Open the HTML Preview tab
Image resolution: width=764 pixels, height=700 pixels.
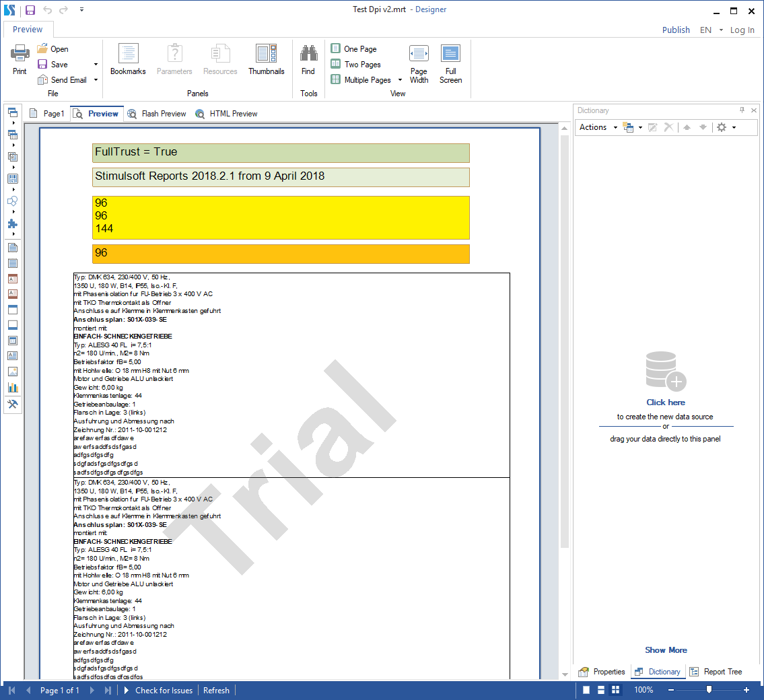click(x=227, y=114)
